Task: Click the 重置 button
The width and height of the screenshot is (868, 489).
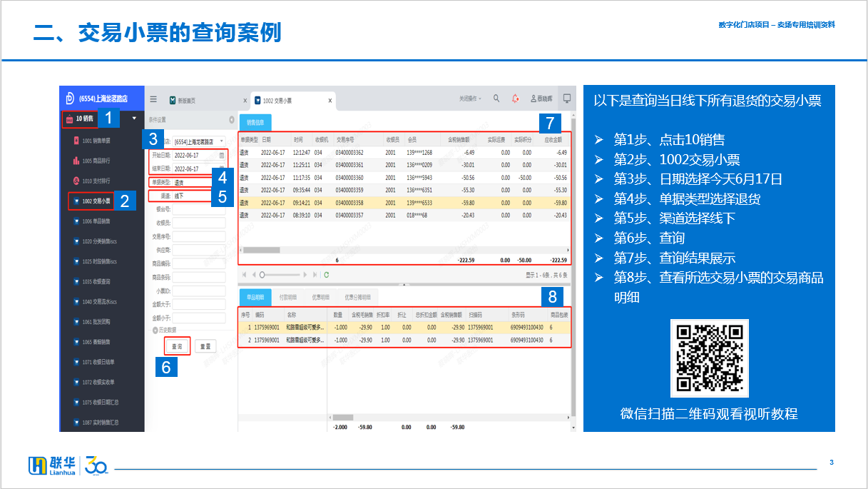Action: 205,346
